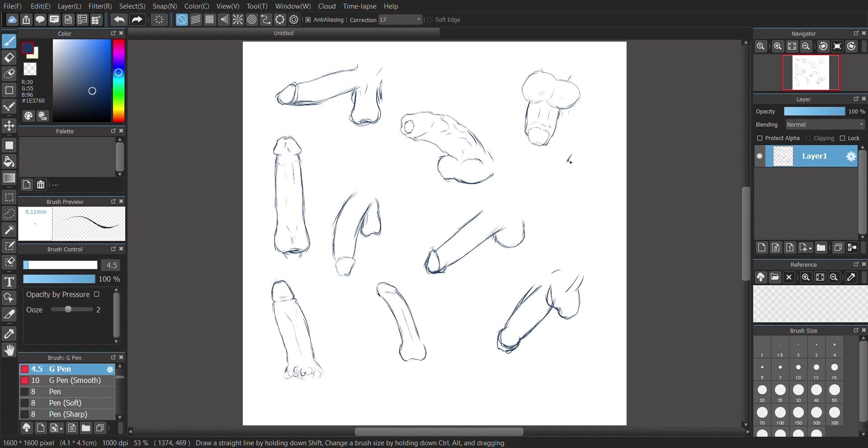Image resolution: width=868 pixels, height=448 pixels.
Task: Open the Correction value dropdown
Action: 419,20
